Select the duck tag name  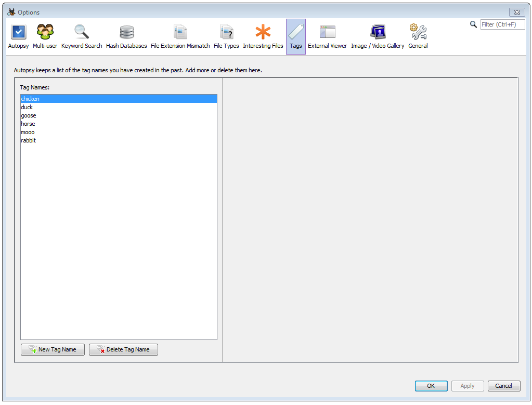(x=27, y=107)
